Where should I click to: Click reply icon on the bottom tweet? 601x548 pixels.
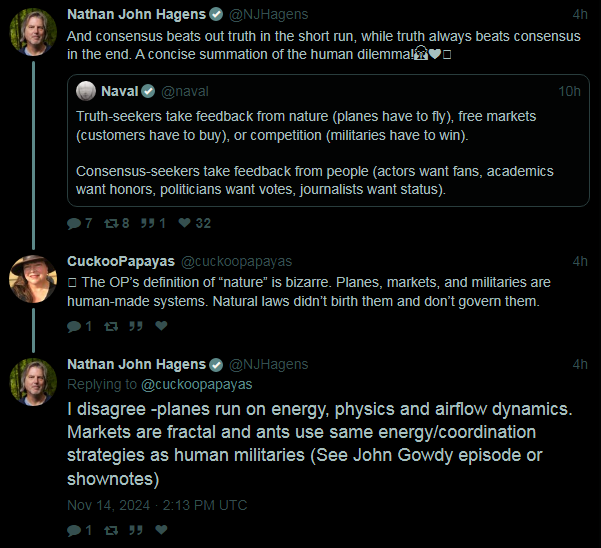(x=74, y=530)
